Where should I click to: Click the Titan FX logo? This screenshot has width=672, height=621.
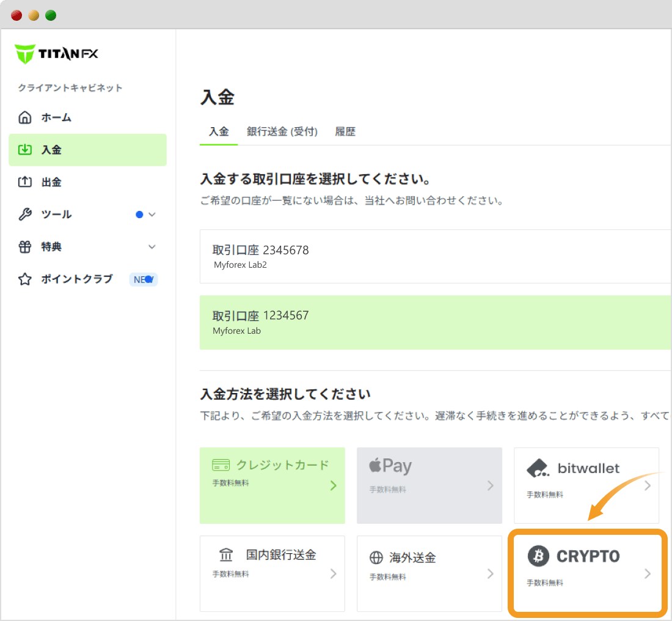pos(55,54)
